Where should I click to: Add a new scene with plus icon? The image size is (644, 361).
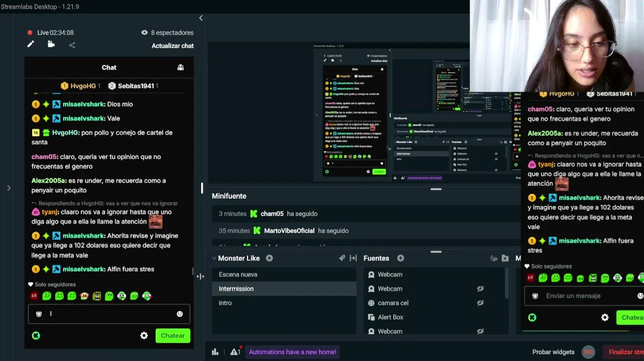pyautogui.click(x=270, y=258)
